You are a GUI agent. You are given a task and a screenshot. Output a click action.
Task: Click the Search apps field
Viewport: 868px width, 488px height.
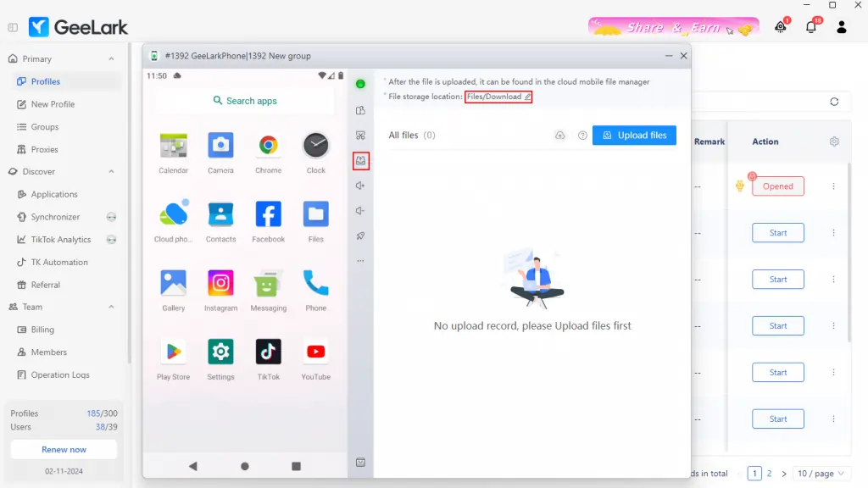tap(244, 101)
